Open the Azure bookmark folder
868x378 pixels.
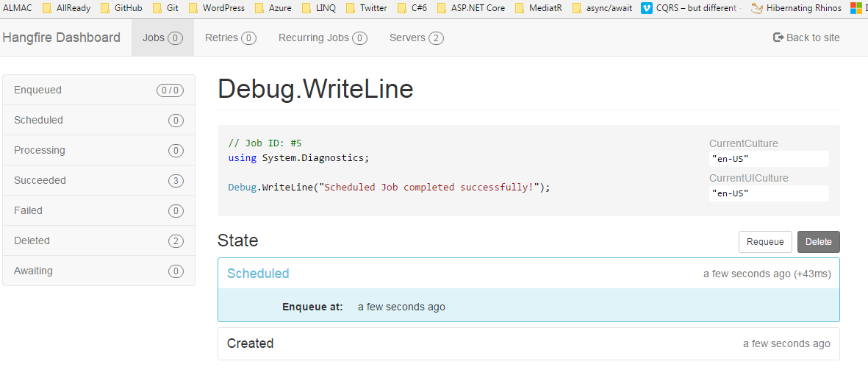point(273,8)
